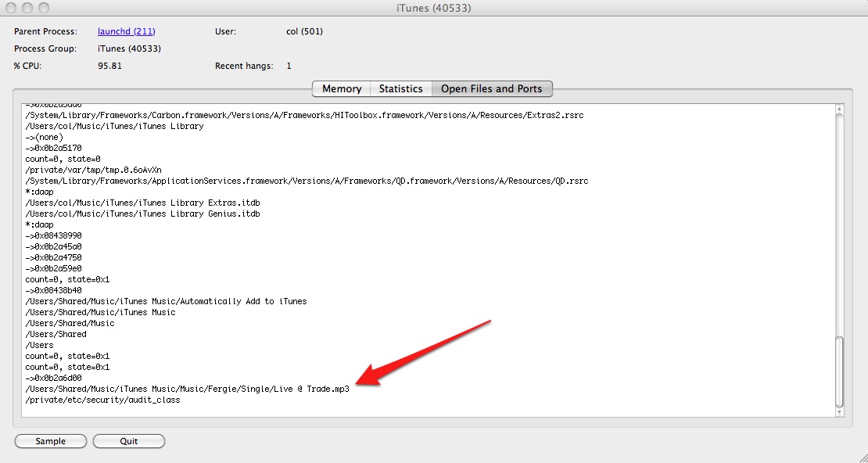Click the ->(none) line
The height and width of the screenshot is (463, 868).
[x=45, y=138]
